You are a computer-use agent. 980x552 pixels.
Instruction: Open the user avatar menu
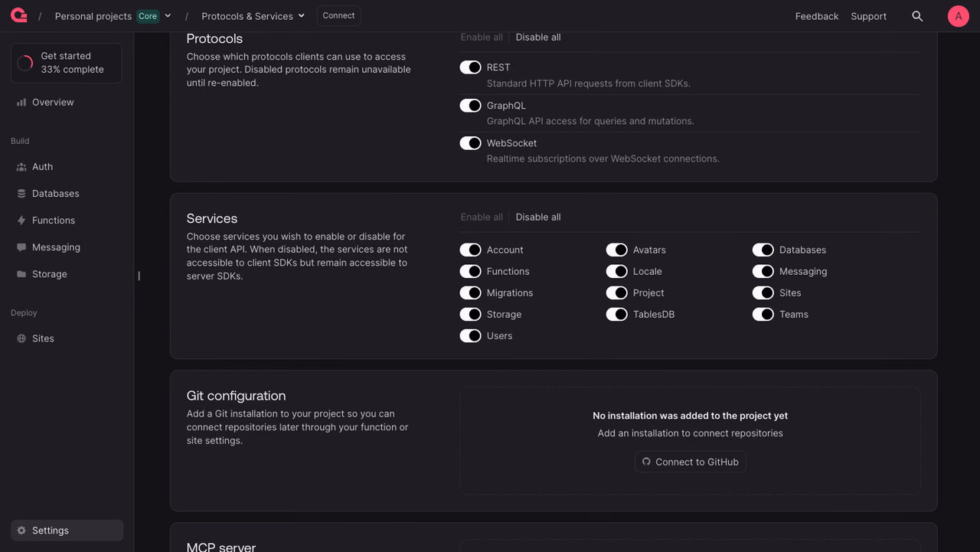click(x=959, y=16)
